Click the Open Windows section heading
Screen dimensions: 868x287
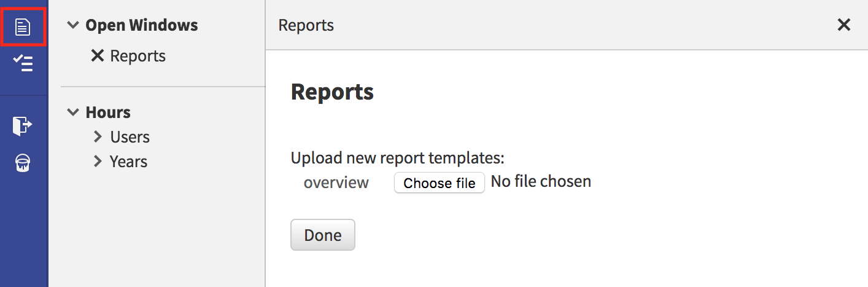pyautogui.click(x=142, y=25)
